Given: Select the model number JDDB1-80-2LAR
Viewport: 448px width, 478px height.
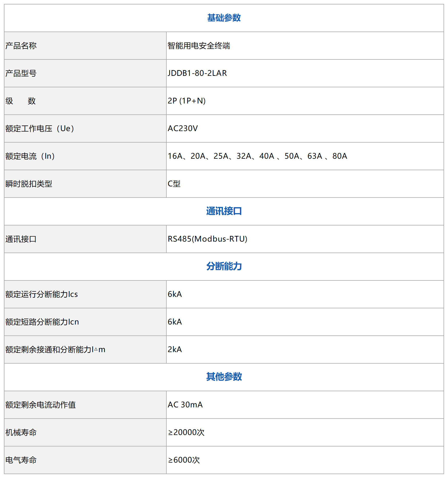Looking at the screenshot, I should pyautogui.click(x=197, y=73).
